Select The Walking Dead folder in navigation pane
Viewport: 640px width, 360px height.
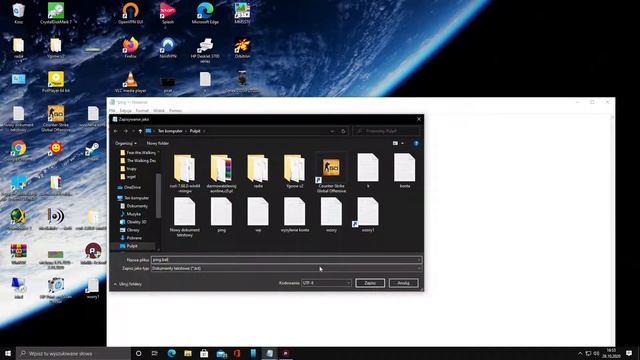pos(141,161)
